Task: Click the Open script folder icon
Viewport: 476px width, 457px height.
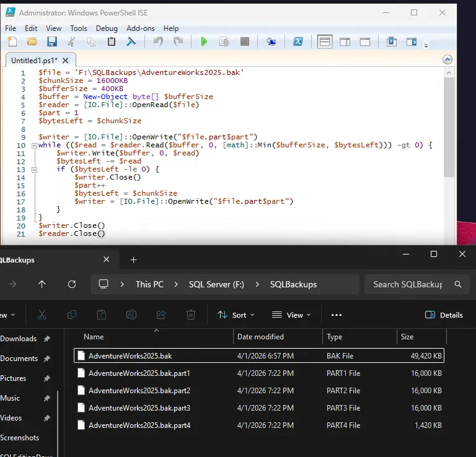Action: pyautogui.click(x=32, y=41)
